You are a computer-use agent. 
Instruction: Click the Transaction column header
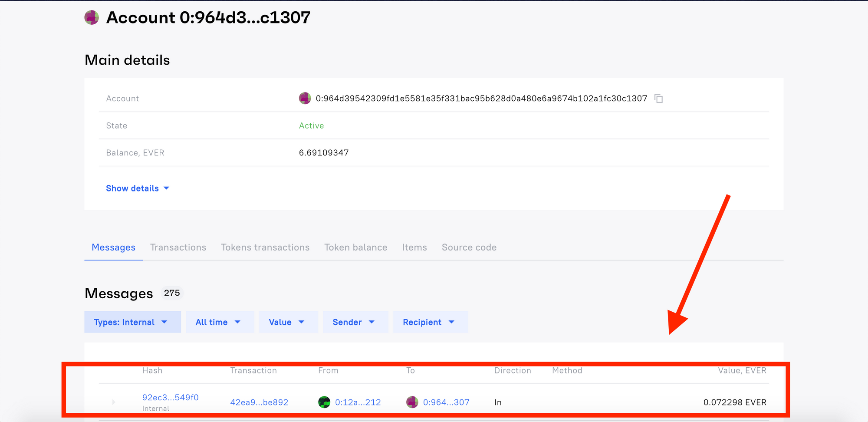coord(253,370)
